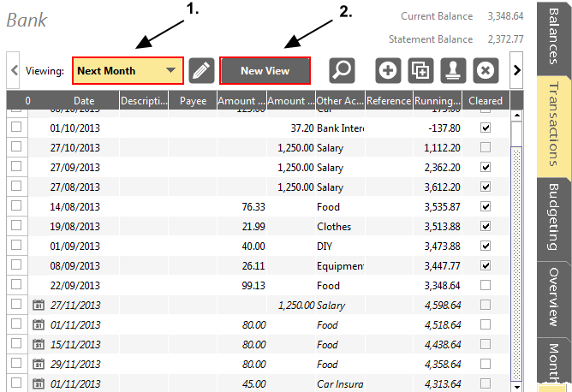Click the Running balance column header

(x=438, y=101)
